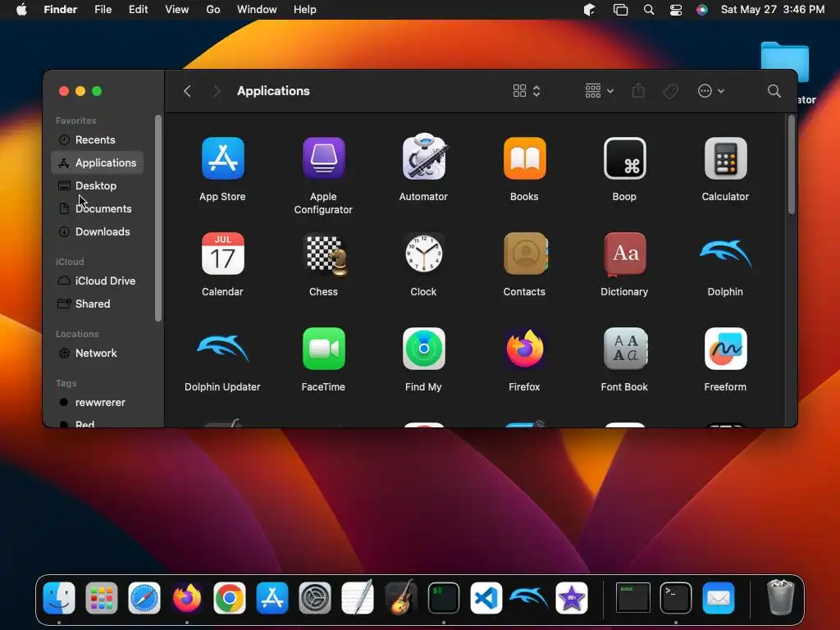This screenshot has height=630, width=840.
Task: Open the More Actions ellipsis dropdown
Action: pos(711,91)
